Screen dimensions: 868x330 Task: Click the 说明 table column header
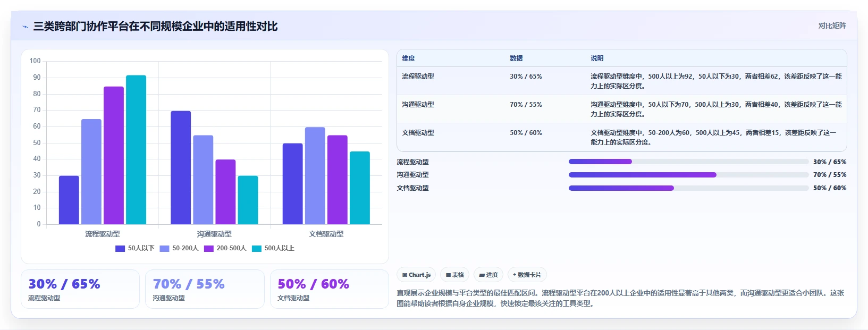coord(597,58)
